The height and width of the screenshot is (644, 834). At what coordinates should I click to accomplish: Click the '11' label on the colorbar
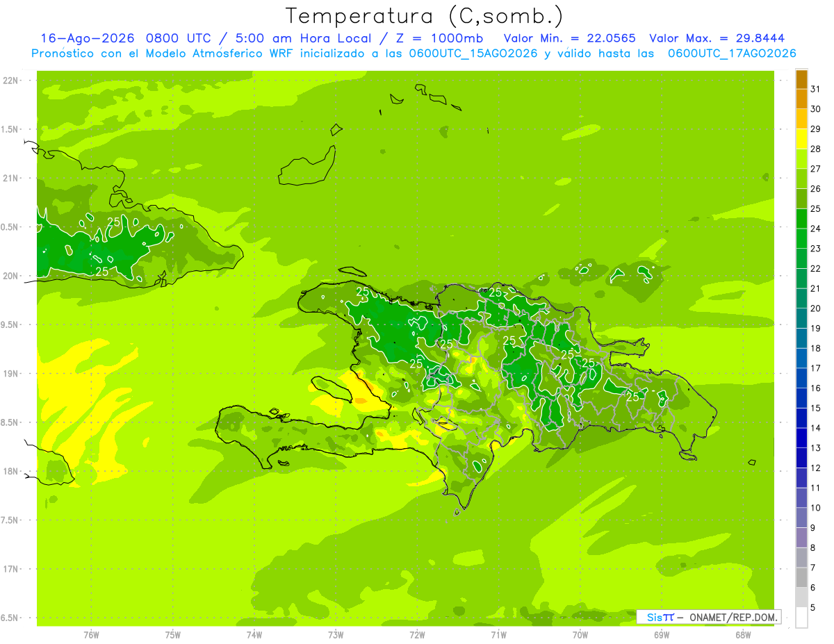point(816,488)
